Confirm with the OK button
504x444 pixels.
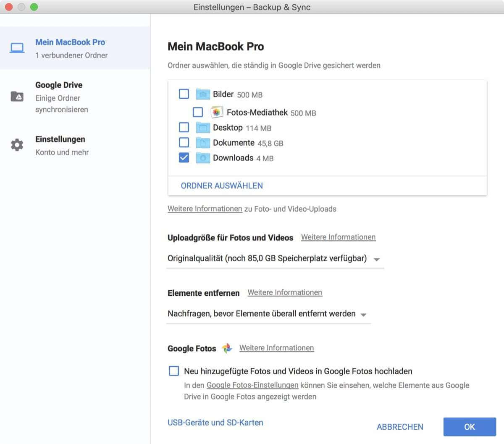pos(469,427)
